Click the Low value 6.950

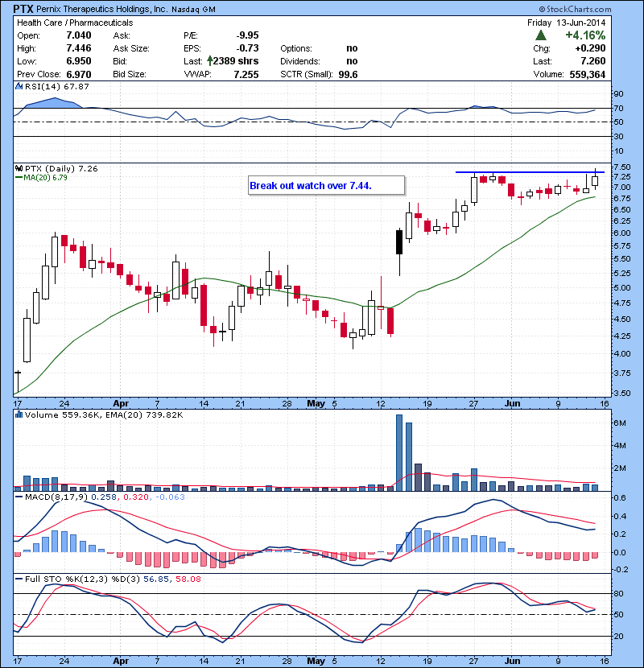[78, 61]
